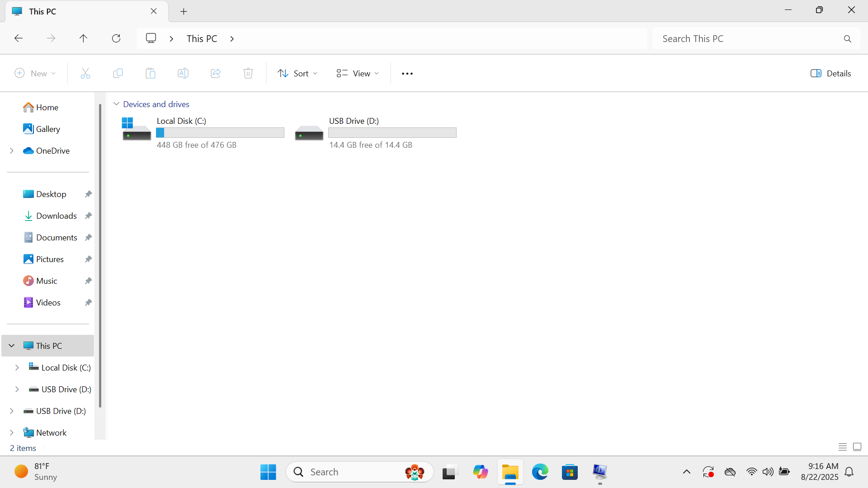
Task: Launch Copilot from taskbar
Action: tap(480, 472)
